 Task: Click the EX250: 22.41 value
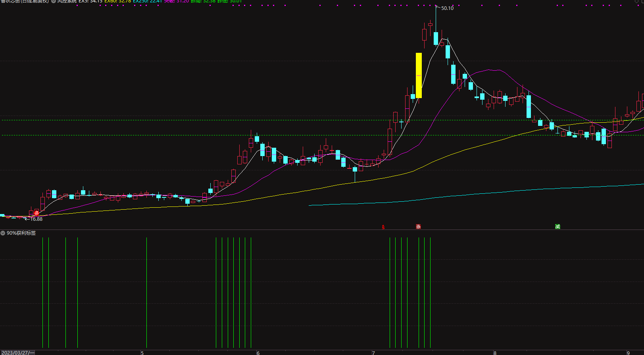pos(147,1)
